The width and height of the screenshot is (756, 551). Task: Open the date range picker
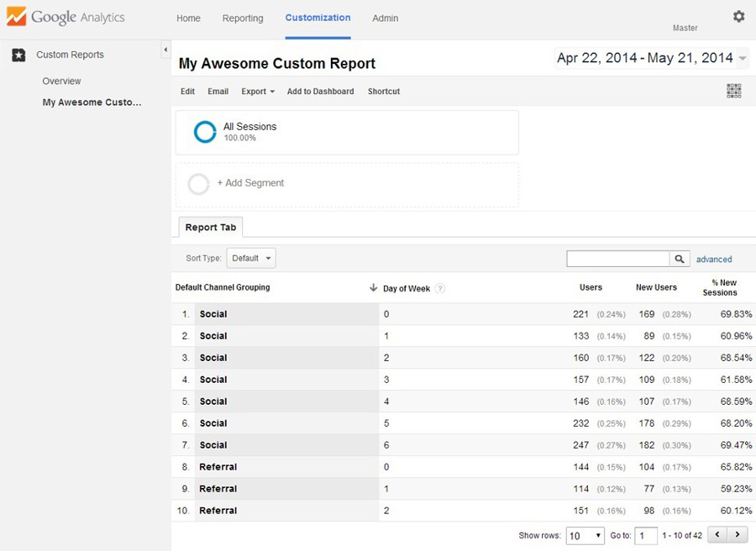click(x=652, y=58)
